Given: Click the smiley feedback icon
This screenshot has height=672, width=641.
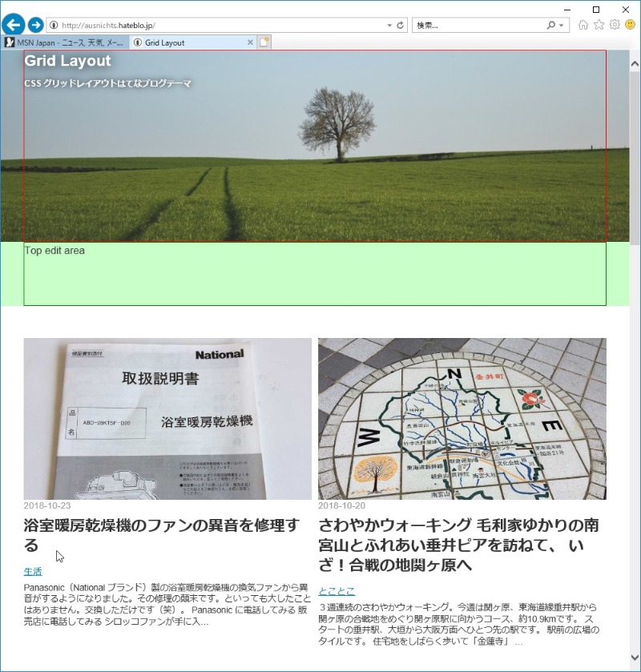Looking at the screenshot, I should pos(631,25).
